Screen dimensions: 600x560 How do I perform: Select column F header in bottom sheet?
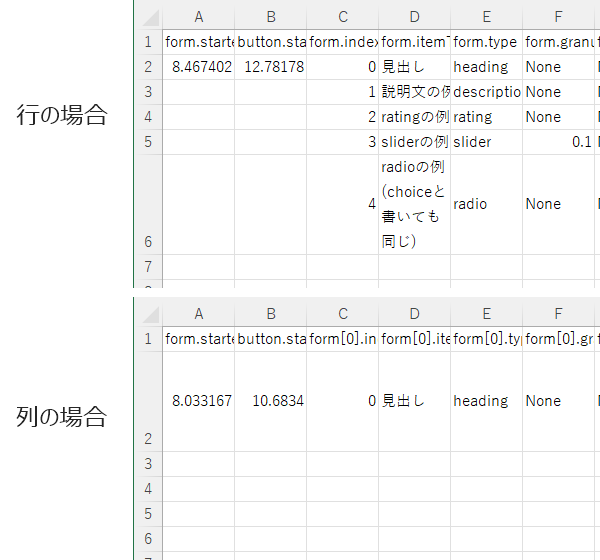[x=558, y=314]
